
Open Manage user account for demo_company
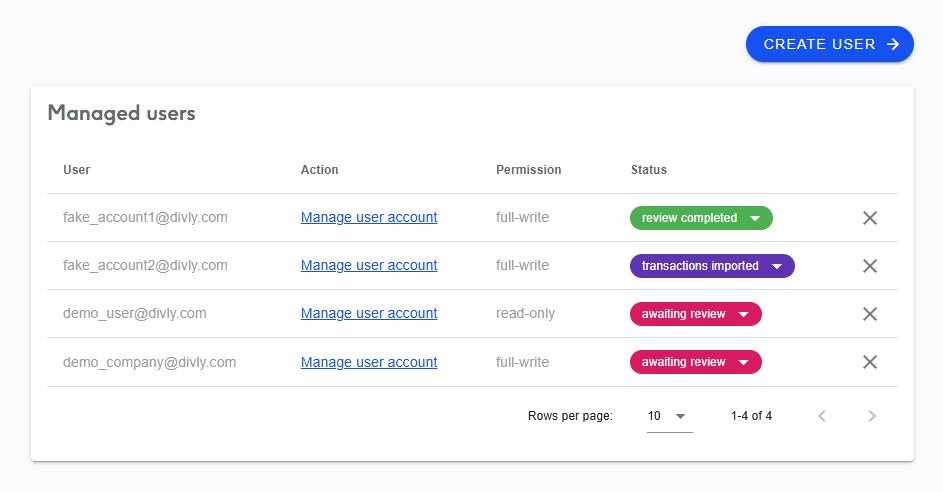tap(369, 362)
